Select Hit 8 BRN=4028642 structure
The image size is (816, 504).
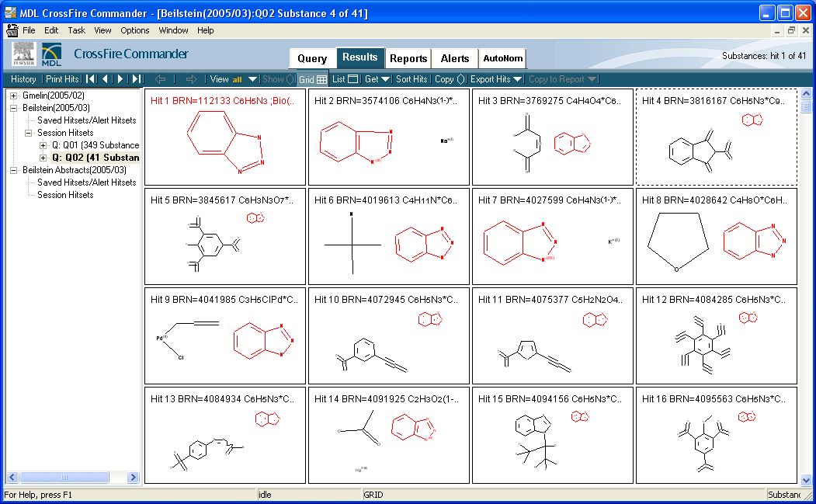point(717,236)
